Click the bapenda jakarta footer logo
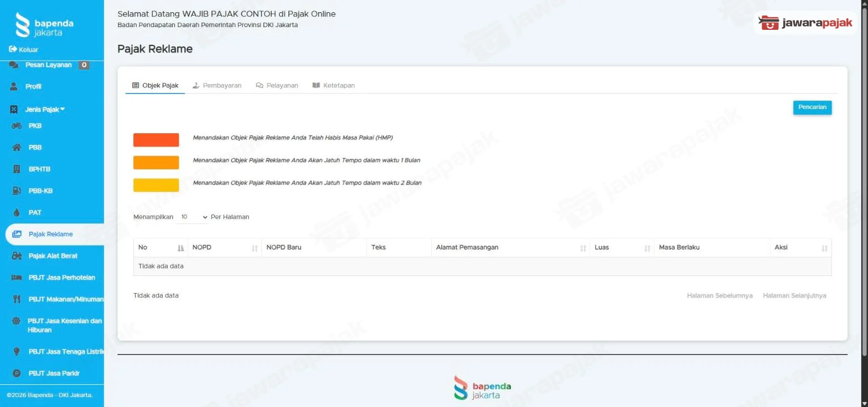Screen dimensions: 868x407 pos(482,387)
